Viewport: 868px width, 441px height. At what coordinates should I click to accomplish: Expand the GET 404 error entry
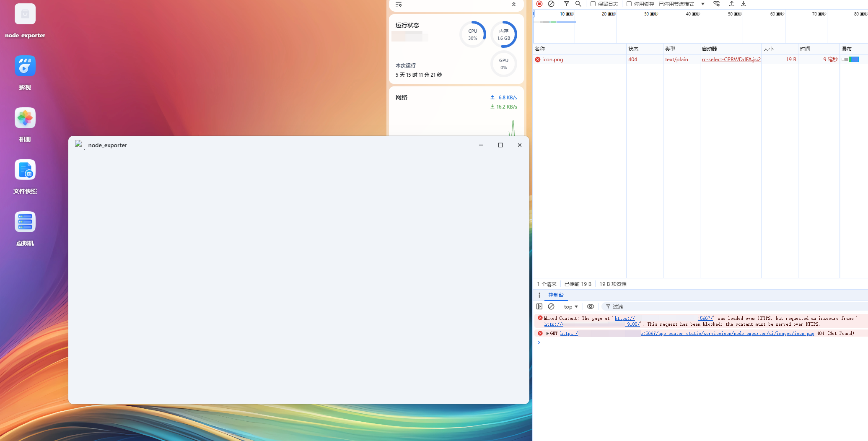click(x=547, y=334)
